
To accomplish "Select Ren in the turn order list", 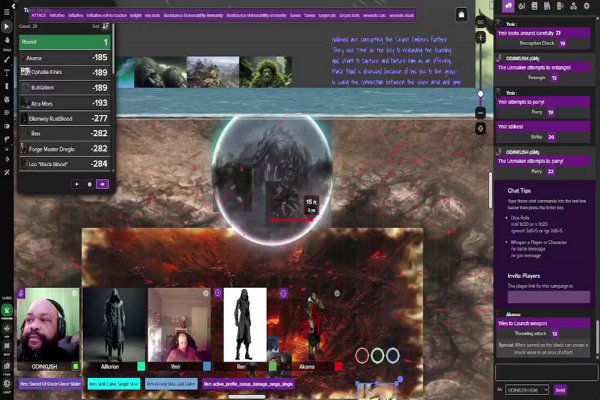I will 65,134.
